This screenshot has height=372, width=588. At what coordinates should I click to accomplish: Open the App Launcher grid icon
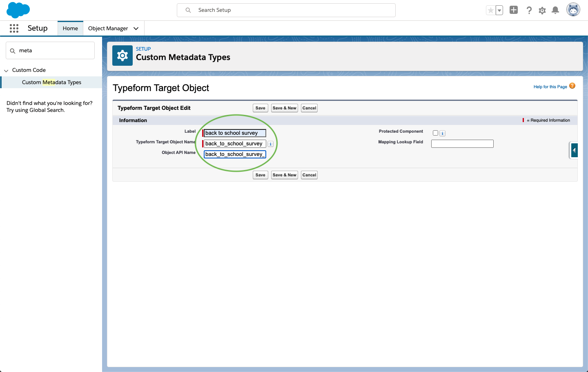(x=14, y=28)
